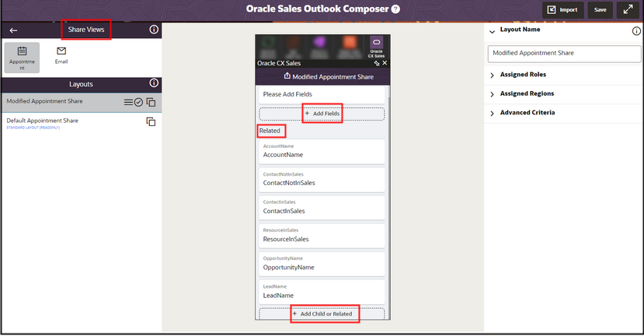Click the share icon beside Modified Appointment Share header
The width and height of the screenshot is (644, 336).
pyautogui.click(x=287, y=76)
